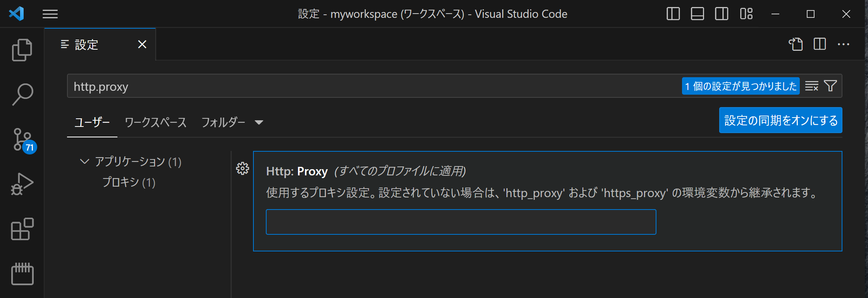Open the editor More Actions menu
This screenshot has height=298, width=868.
point(844,44)
